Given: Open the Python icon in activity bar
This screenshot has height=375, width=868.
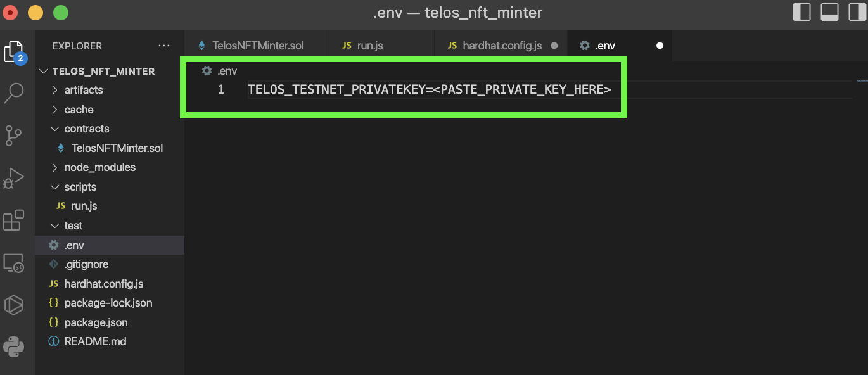Looking at the screenshot, I should pos(14,346).
